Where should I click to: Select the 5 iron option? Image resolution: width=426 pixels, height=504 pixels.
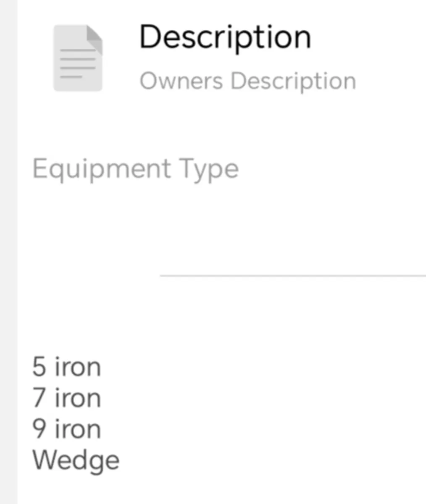click(x=66, y=366)
